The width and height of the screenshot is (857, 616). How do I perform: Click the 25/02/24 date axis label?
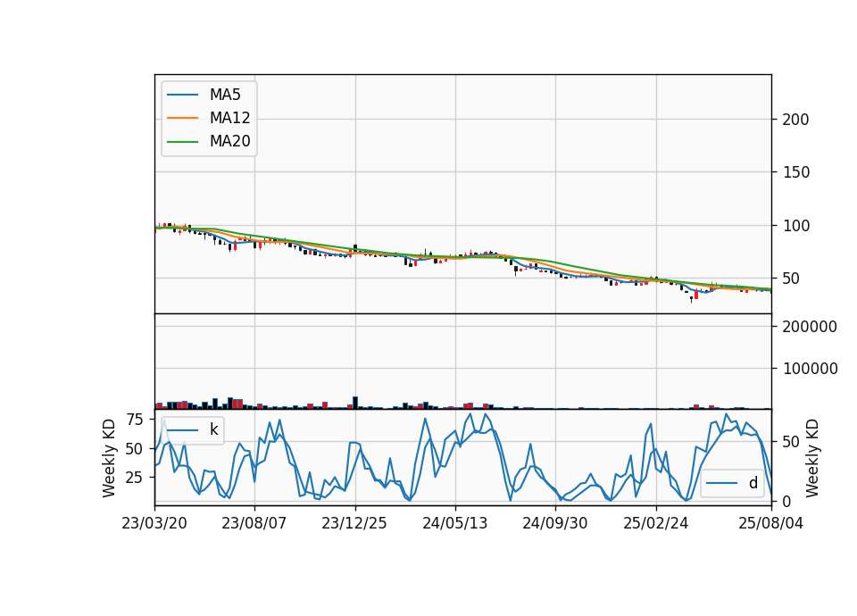(656, 523)
